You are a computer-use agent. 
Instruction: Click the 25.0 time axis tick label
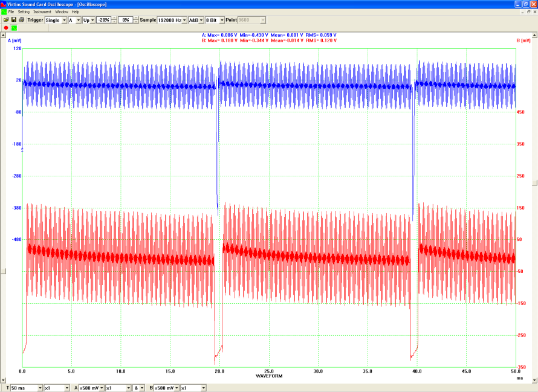[x=269, y=371]
